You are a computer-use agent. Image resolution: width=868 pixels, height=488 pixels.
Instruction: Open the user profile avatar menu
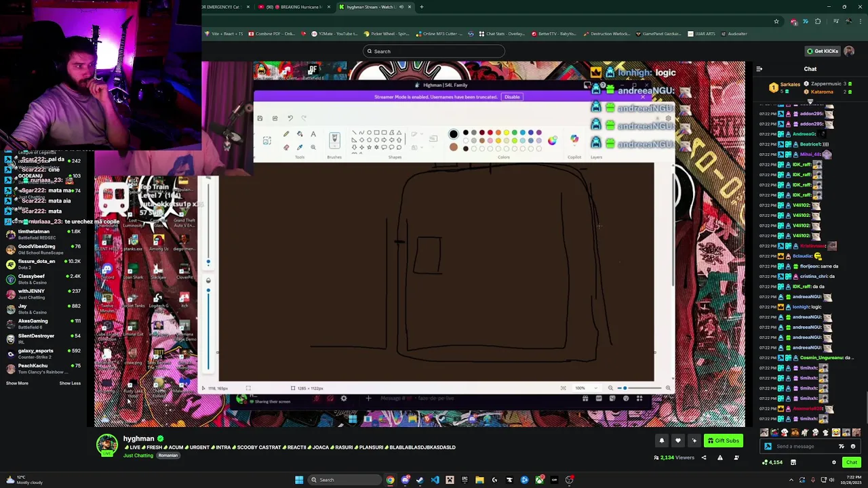849,52
